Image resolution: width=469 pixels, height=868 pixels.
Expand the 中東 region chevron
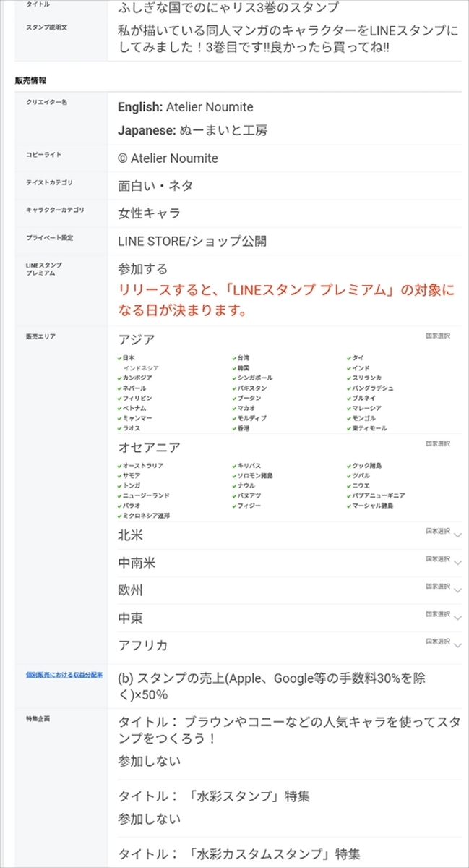tap(457, 618)
